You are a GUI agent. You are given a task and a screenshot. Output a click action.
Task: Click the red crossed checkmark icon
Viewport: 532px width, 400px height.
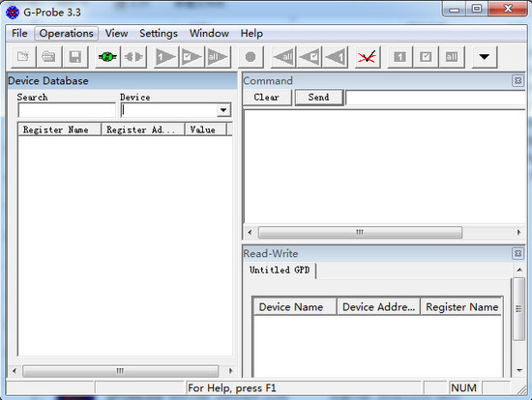368,57
